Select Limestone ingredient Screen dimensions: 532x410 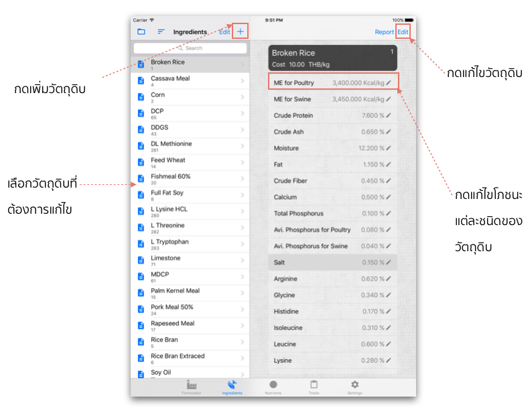(190, 260)
